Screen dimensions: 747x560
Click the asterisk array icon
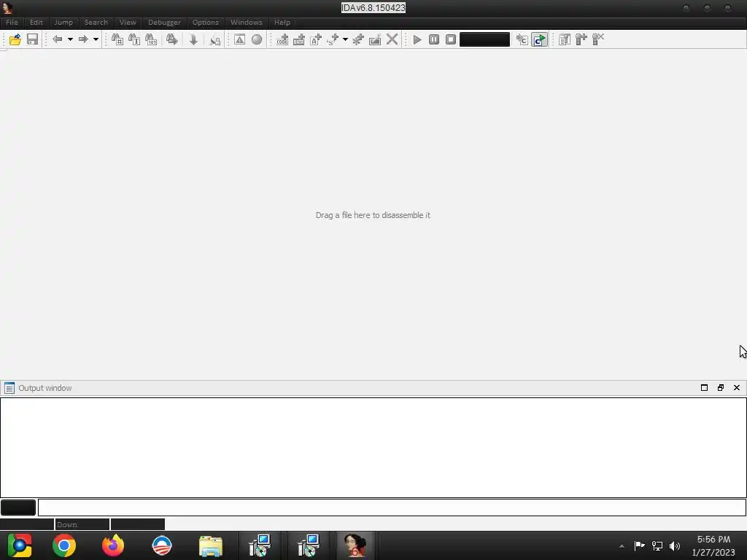pyautogui.click(x=358, y=39)
